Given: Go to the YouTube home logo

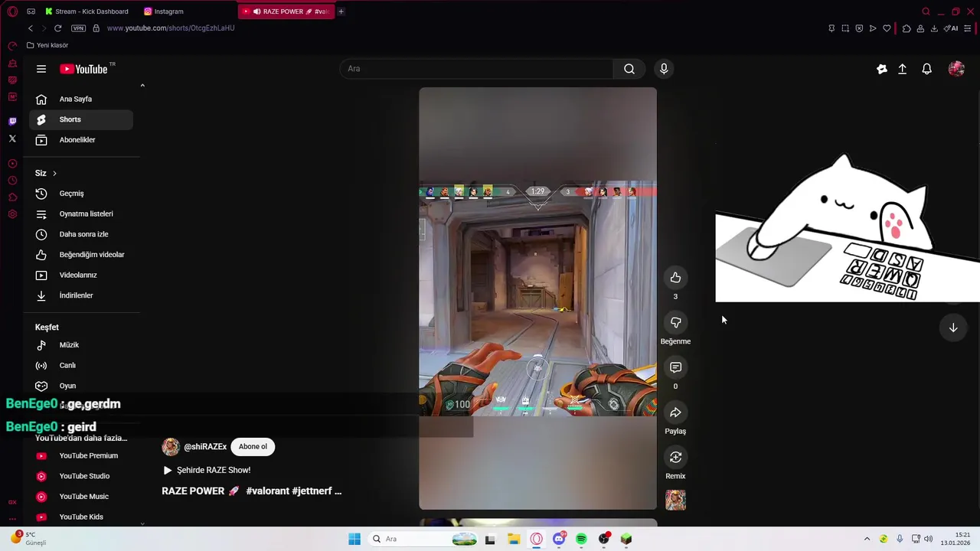Looking at the screenshot, I should (84, 69).
